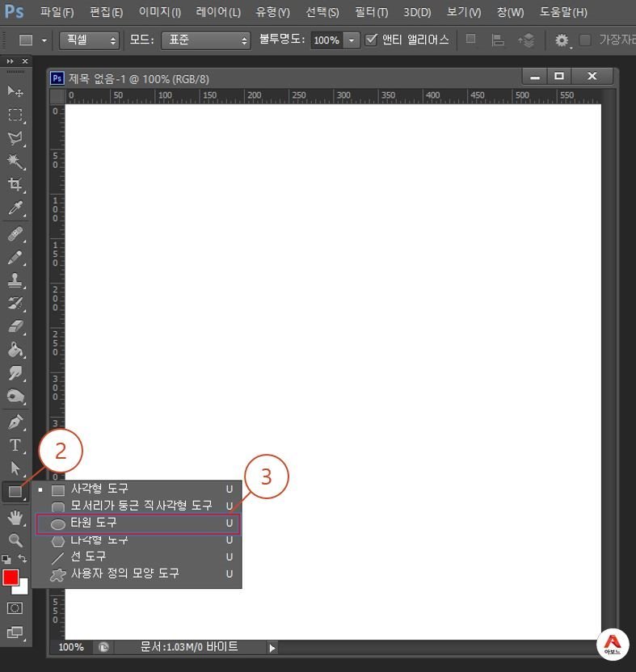Select the Healing Brush tool

15,234
